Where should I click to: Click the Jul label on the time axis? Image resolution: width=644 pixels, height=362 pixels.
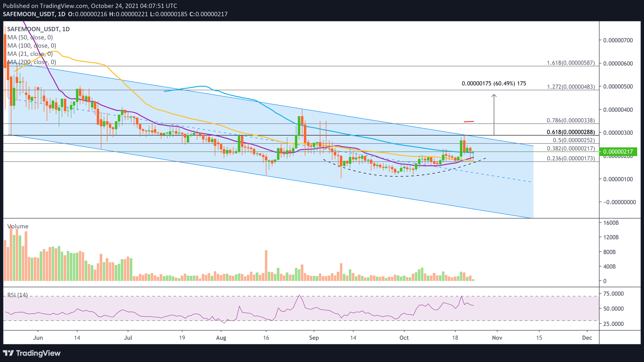pyautogui.click(x=128, y=338)
